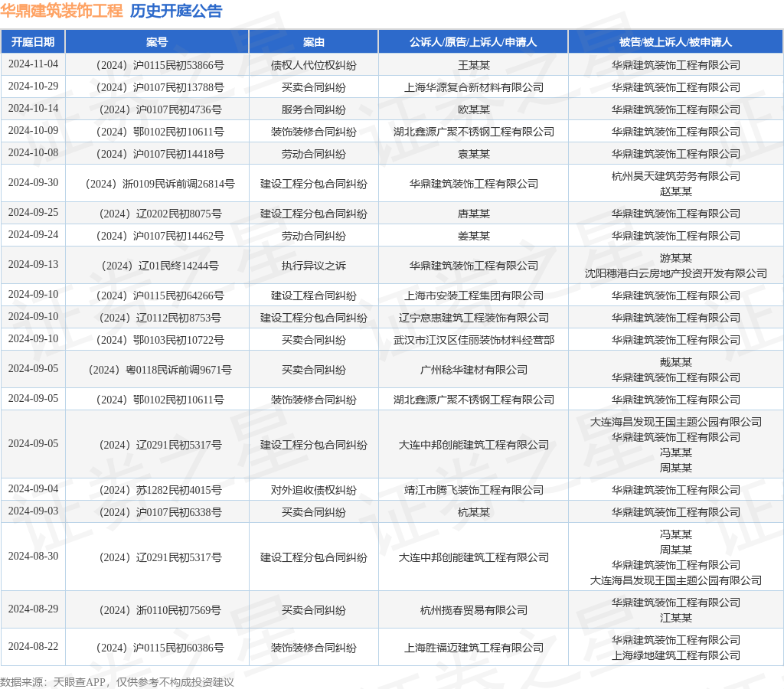This screenshot has height=689, width=784.
Task: Click defendant 游某某
Action: click(x=675, y=259)
